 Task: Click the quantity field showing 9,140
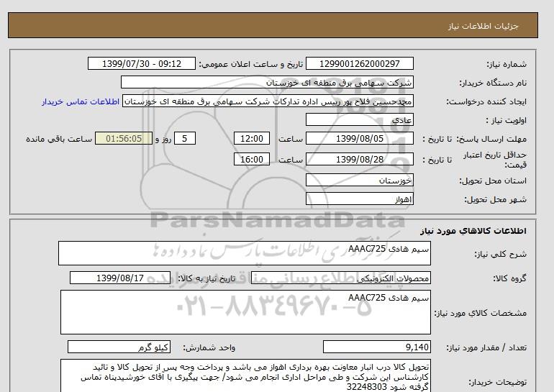377,347
